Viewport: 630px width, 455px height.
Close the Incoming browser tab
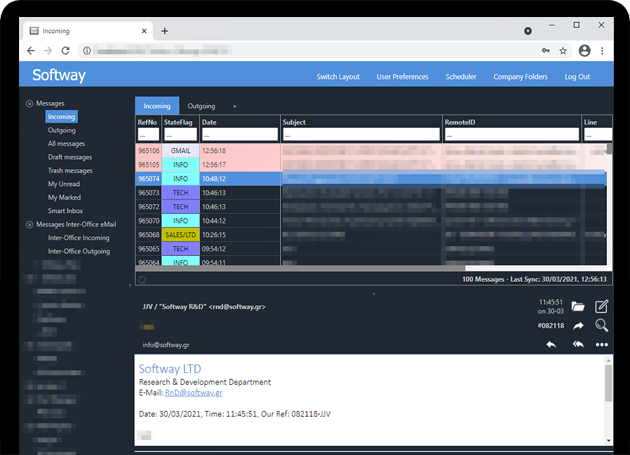(x=144, y=31)
